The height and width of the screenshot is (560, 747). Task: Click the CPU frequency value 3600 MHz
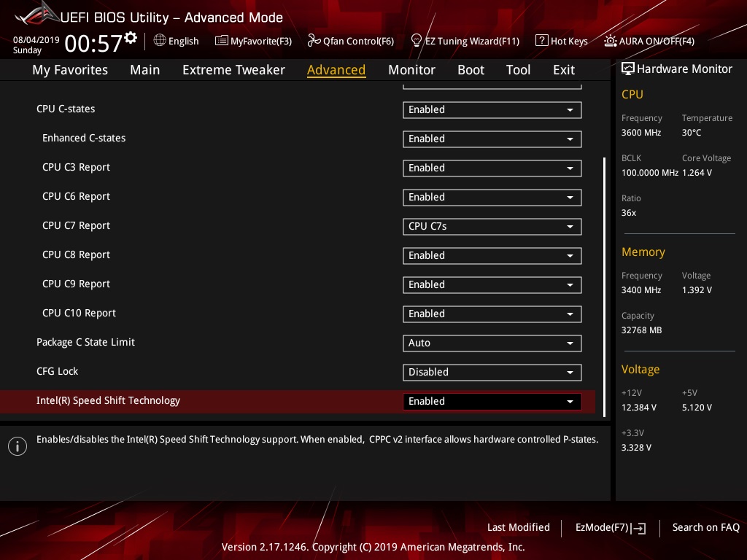pos(641,133)
